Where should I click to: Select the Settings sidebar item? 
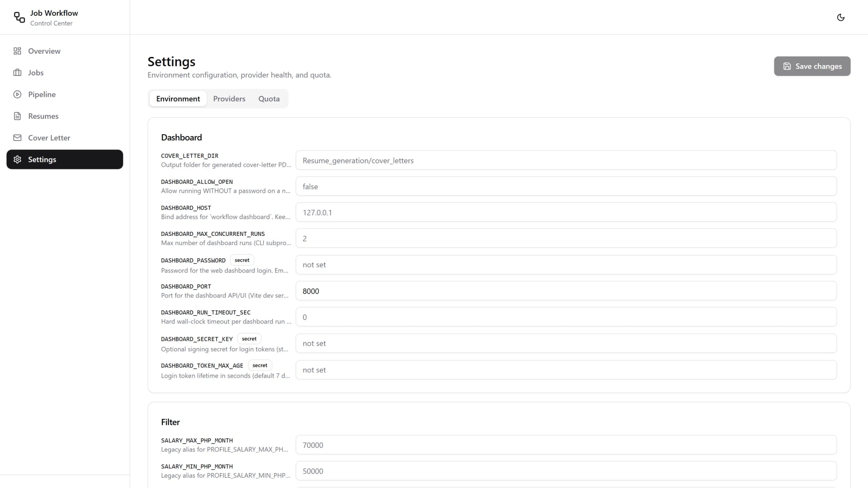click(65, 160)
